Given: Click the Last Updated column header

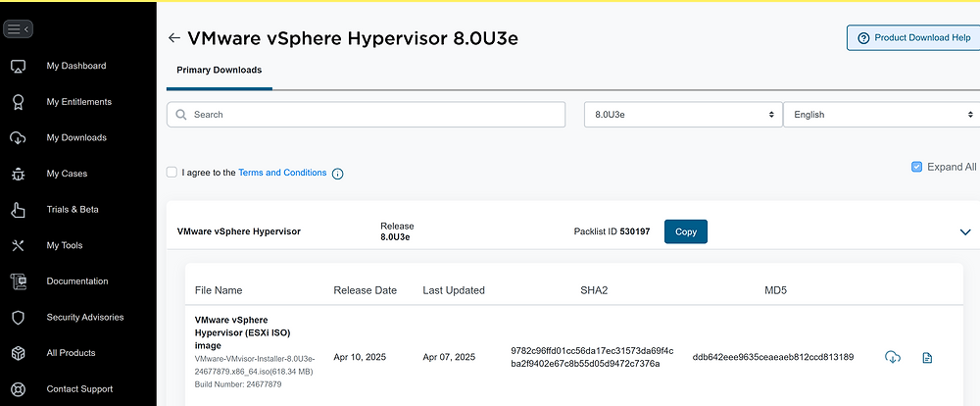Looking at the screenshot, I should tap(454, 290).
